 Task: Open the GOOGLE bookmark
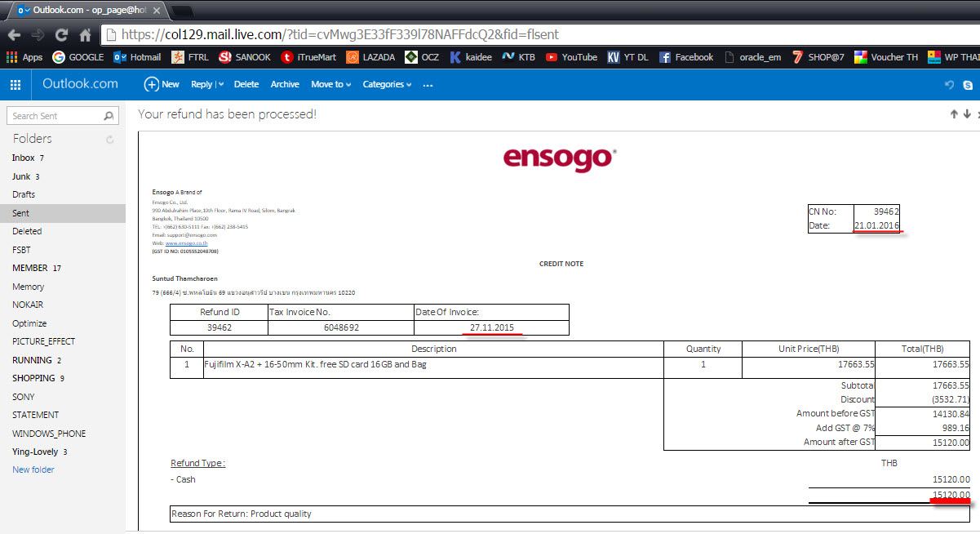(x=78, y=57)
